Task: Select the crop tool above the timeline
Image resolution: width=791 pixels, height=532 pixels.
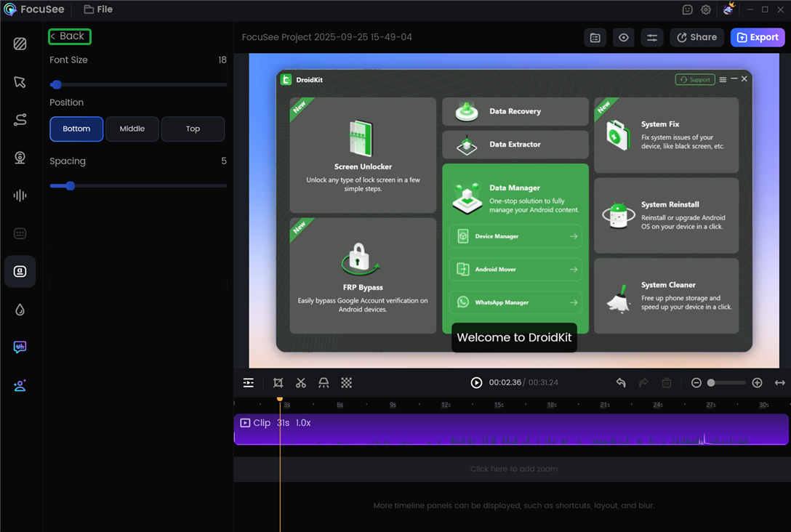Action: (x=277, y=382)
